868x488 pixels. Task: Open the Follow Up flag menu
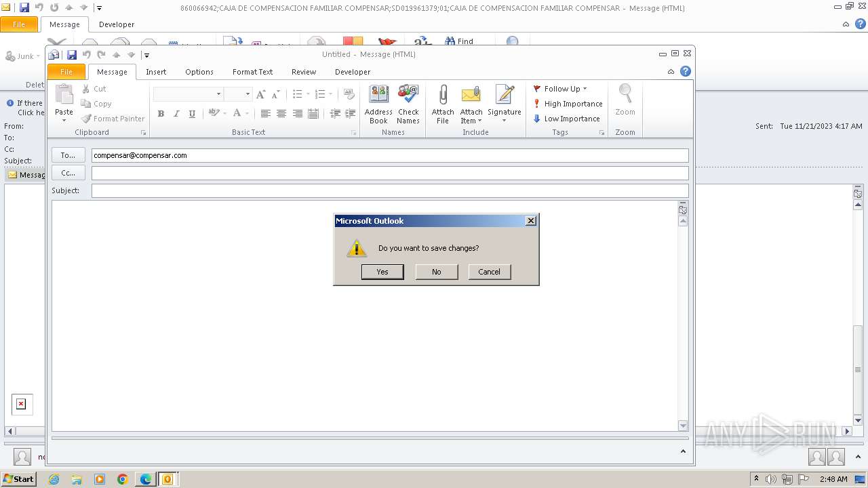pyautogui.click(x=561, y=89)
